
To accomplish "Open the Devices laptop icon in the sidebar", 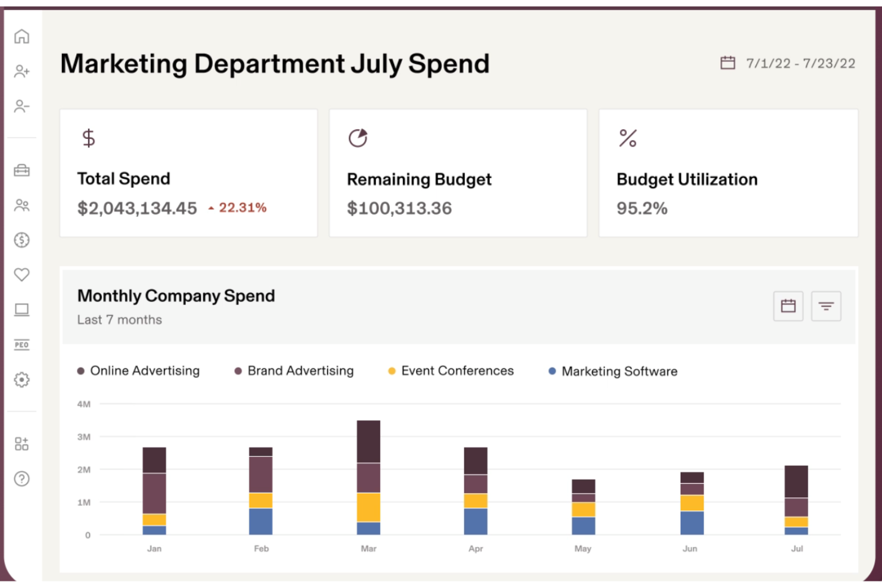I will point(22,309).
